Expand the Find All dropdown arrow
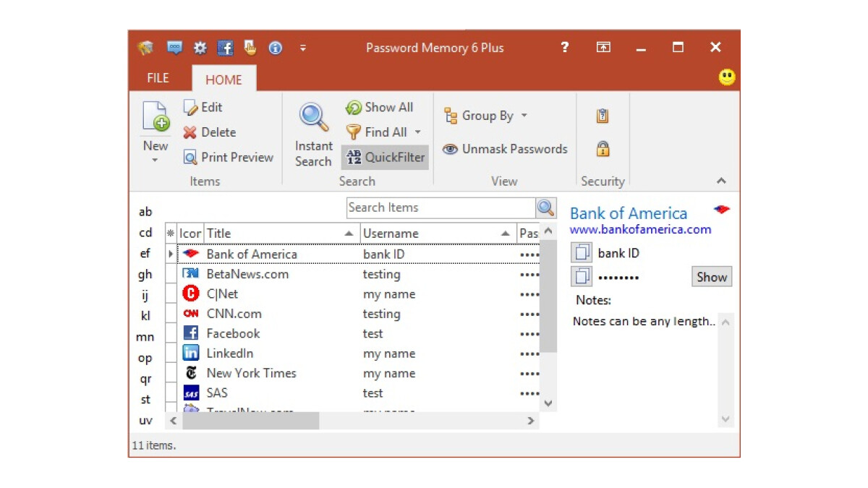 417,132
